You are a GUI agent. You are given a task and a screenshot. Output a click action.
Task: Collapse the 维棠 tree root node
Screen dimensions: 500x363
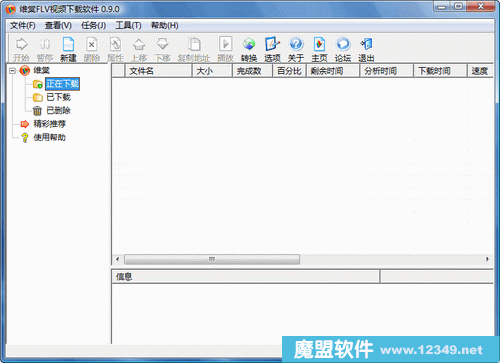[x=13, y=71]
